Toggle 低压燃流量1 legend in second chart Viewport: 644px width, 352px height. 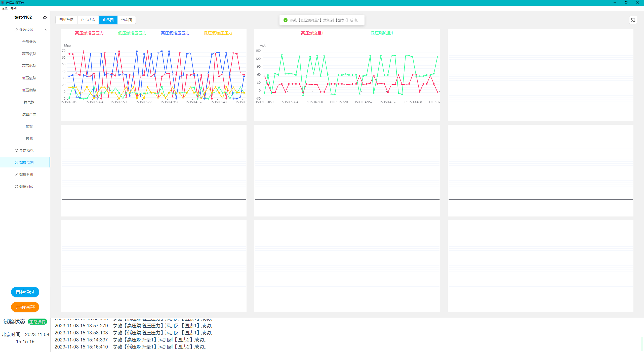pyautogui.click(x=382, y=33)
